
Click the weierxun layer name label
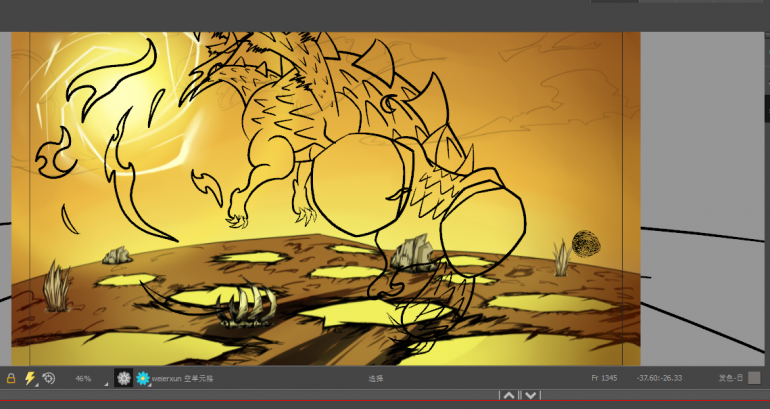point(167,379)
